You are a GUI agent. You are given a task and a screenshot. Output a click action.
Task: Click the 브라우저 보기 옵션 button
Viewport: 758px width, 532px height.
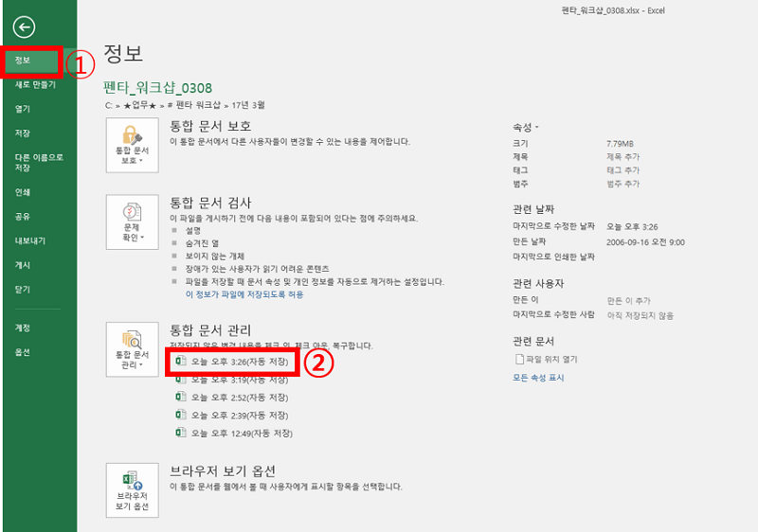coord(132,490)
